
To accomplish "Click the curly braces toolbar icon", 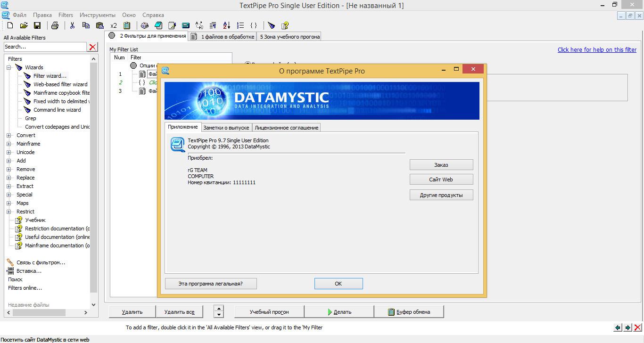I will coord(254,25).
